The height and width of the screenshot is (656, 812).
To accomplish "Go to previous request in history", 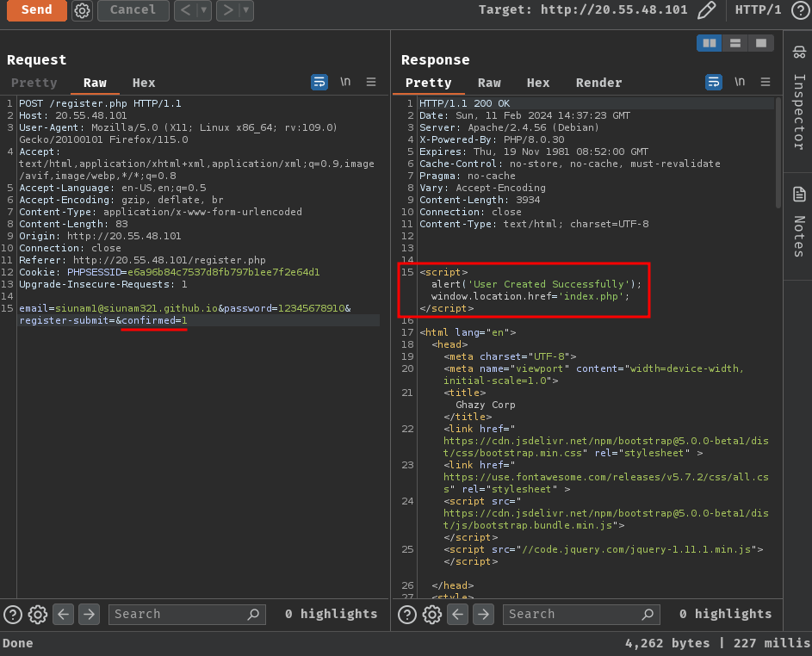I will coord(186,9).
